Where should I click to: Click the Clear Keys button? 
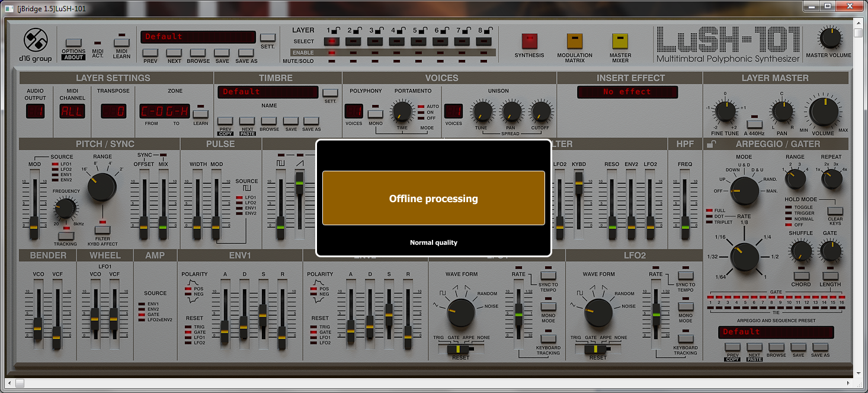click(x=835, y=210)
